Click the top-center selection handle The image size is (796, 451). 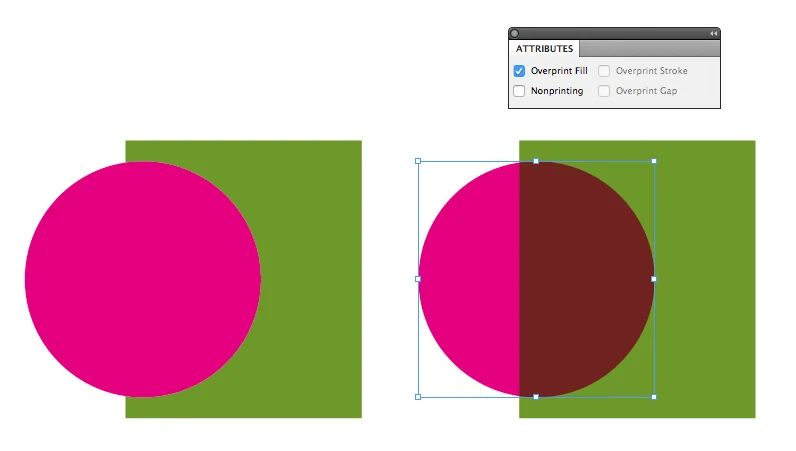536,160
